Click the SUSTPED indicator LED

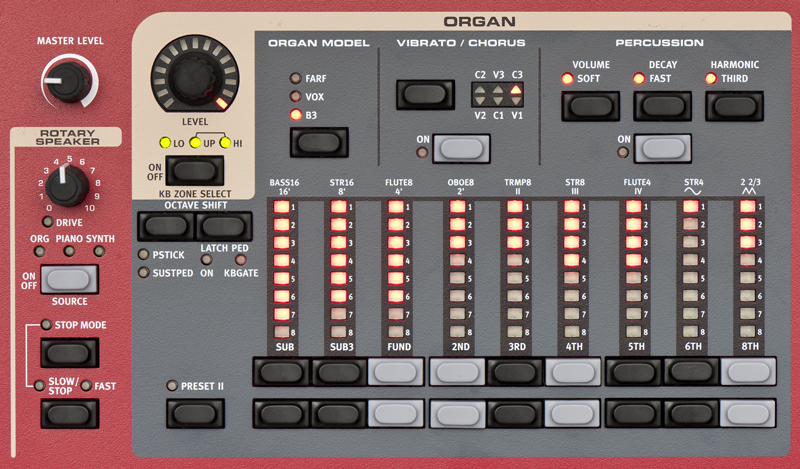[143, 273]
